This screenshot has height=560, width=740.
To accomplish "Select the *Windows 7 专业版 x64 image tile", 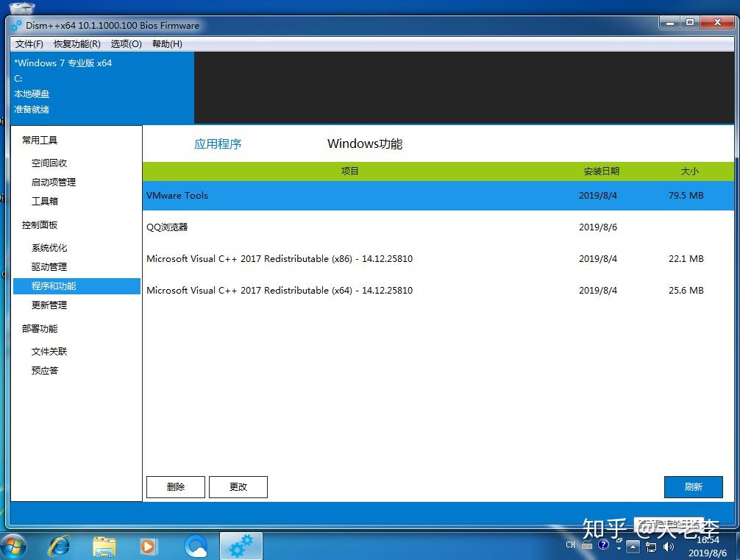I will 102,88.
